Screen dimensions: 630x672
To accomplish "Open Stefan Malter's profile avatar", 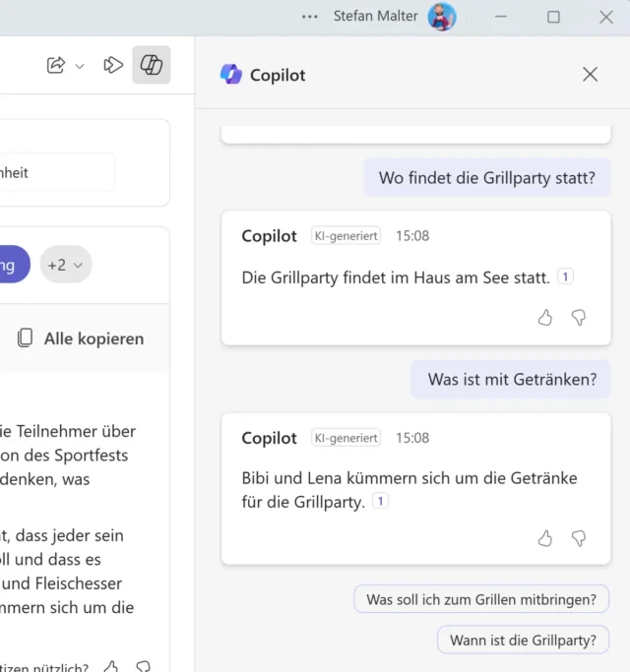I will (x=442, y=17).
